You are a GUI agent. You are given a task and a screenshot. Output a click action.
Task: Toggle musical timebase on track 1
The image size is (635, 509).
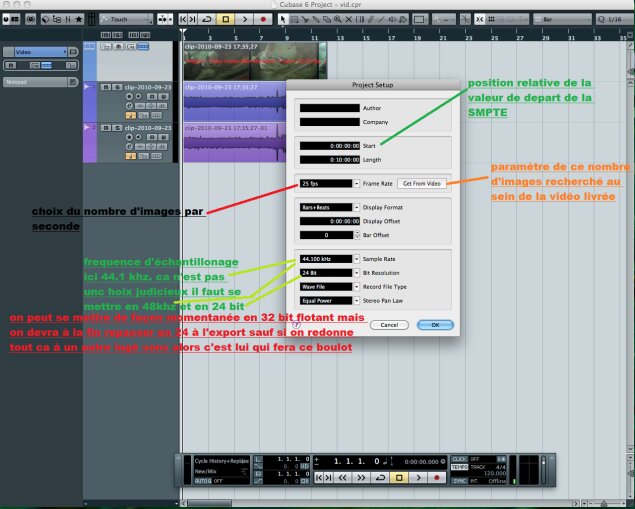coord(130,115)
